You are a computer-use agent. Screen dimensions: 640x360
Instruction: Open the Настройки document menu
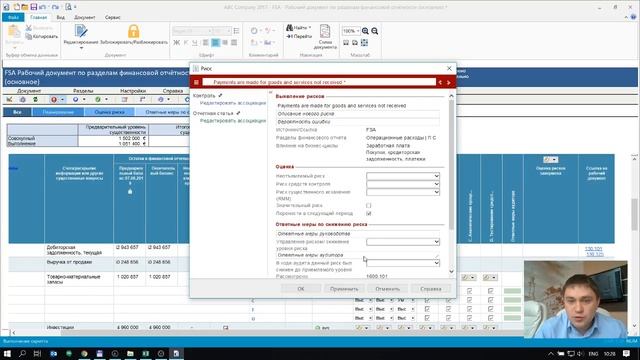click(x=133, y=91)
